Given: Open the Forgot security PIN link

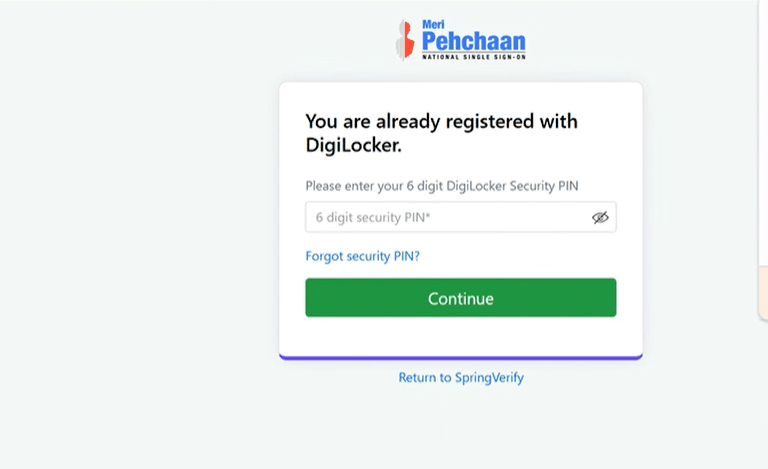Looking at the screenshot, I should 362,256.
